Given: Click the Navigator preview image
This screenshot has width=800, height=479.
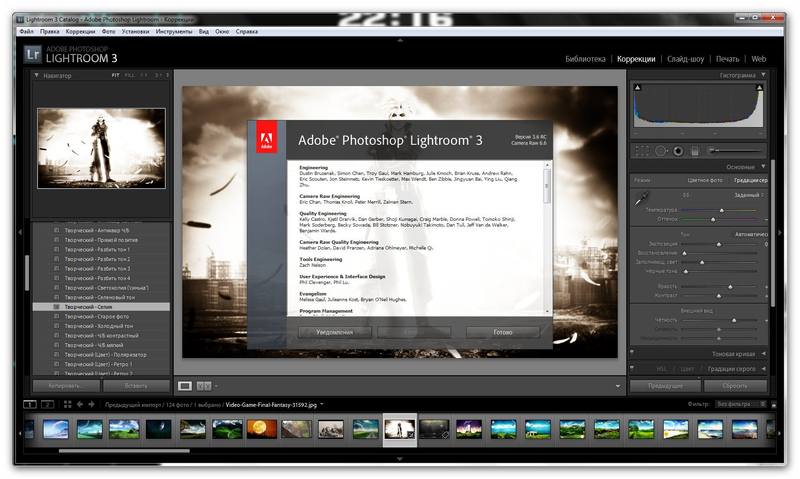Looking at the screenshot, I should 101,148.
